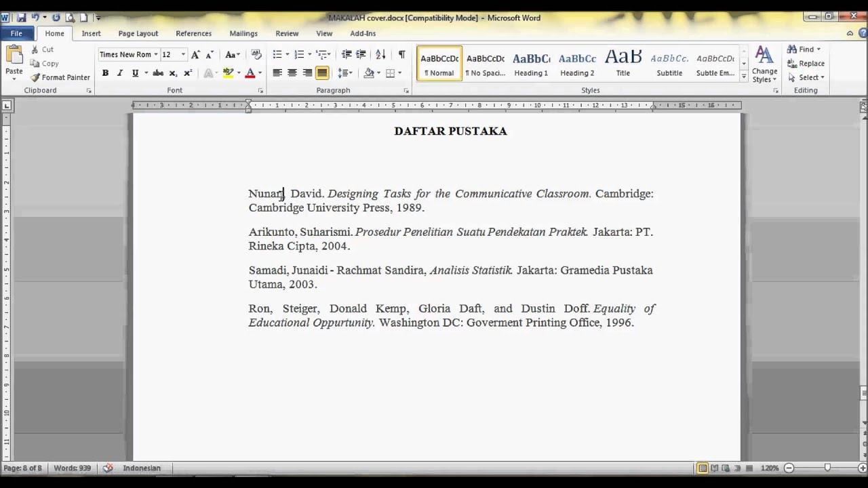Align text left
This screenshot has height=488, width=868.
click(x=277, y=73)
